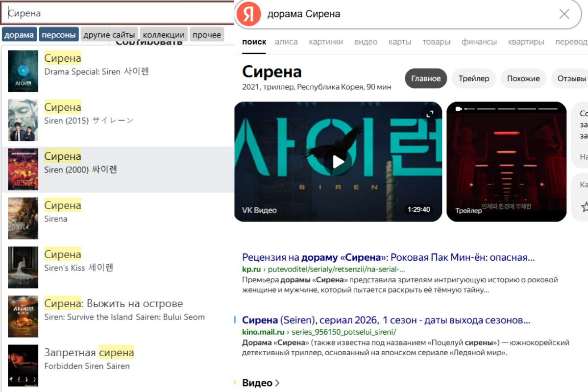Open the 'поиск' Yandex tab
Viewport: 588px width, 392px height.
coord(254,42)
